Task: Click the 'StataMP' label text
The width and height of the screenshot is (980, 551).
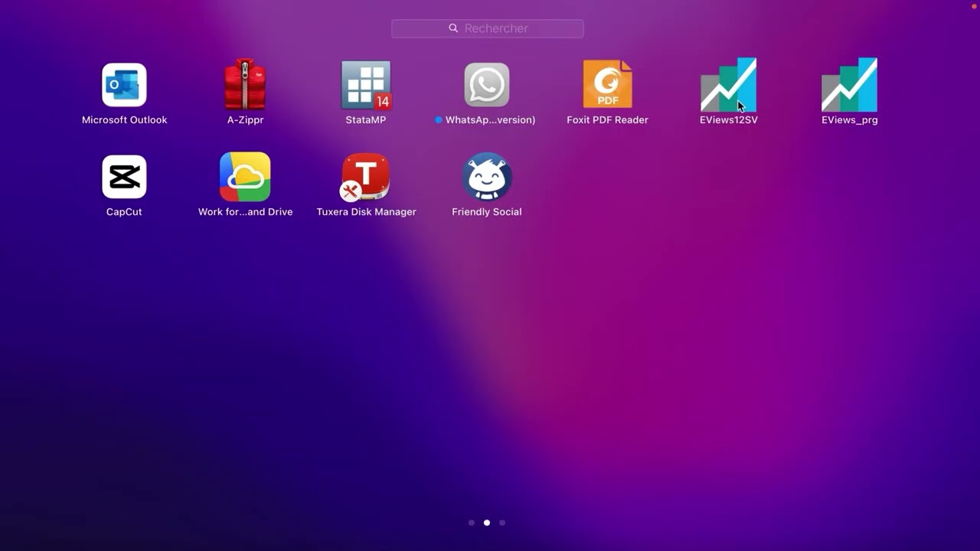Action: click(x=366, y=120)
